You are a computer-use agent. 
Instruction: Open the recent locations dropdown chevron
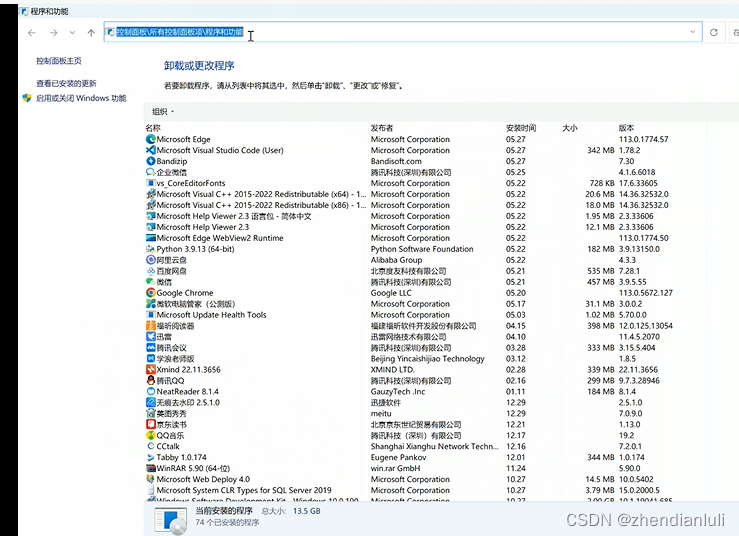[72, 33]
